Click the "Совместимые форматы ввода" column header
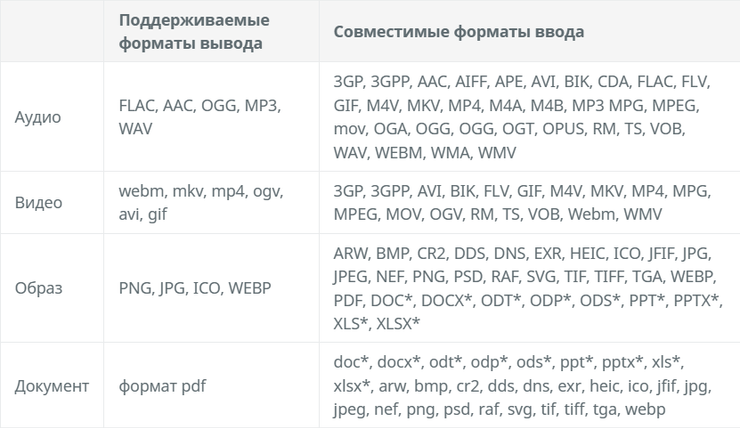740x428 pixels. pos(459,32)
